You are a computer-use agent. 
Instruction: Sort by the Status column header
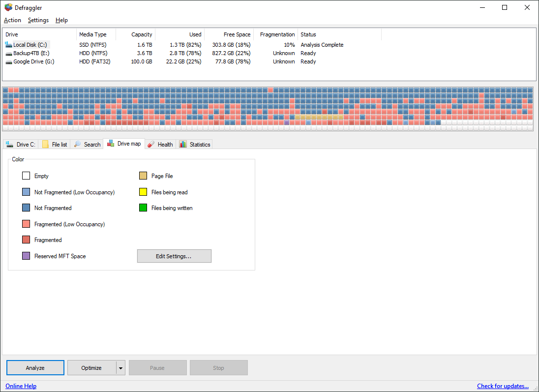[340, 34]
